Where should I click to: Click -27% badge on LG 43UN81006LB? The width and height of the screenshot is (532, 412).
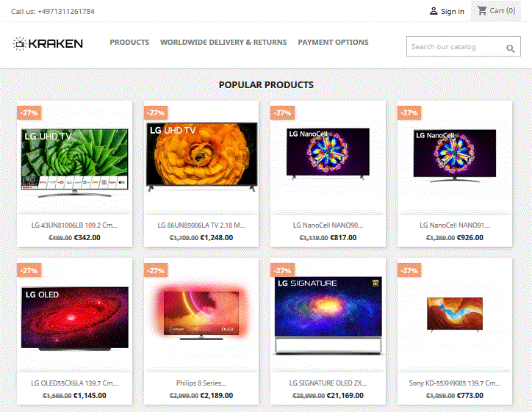29,112
